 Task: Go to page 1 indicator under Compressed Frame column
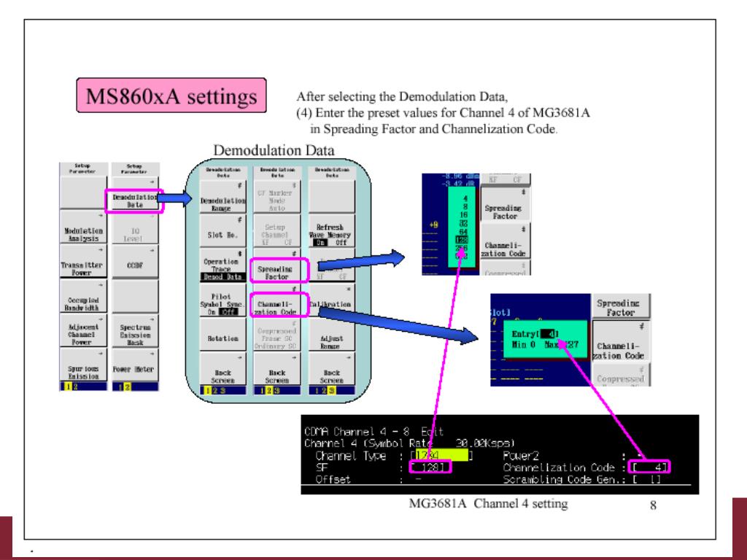tap(262, 391)
